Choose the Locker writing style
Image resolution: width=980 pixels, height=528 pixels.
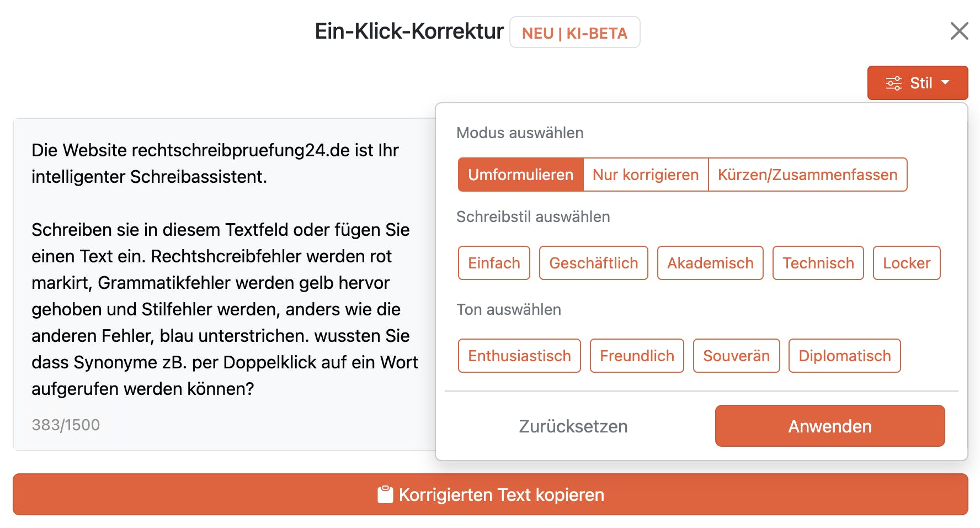[x=907, y=263]
